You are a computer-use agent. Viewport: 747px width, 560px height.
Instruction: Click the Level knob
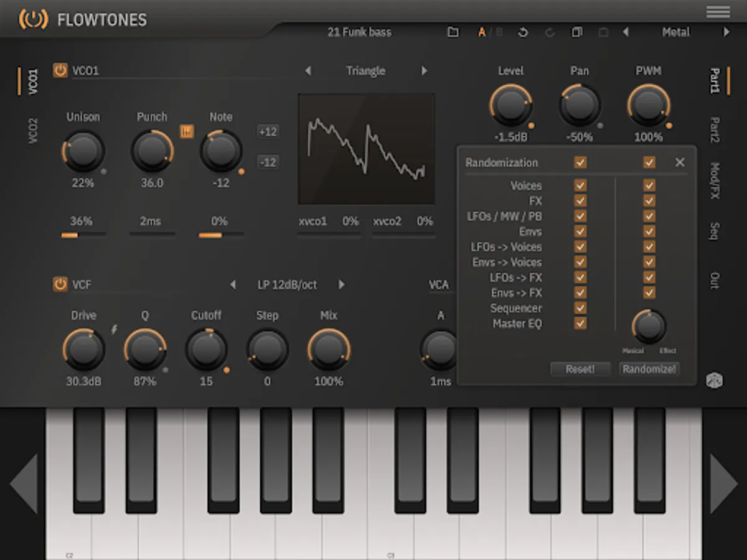pos(510,105)
